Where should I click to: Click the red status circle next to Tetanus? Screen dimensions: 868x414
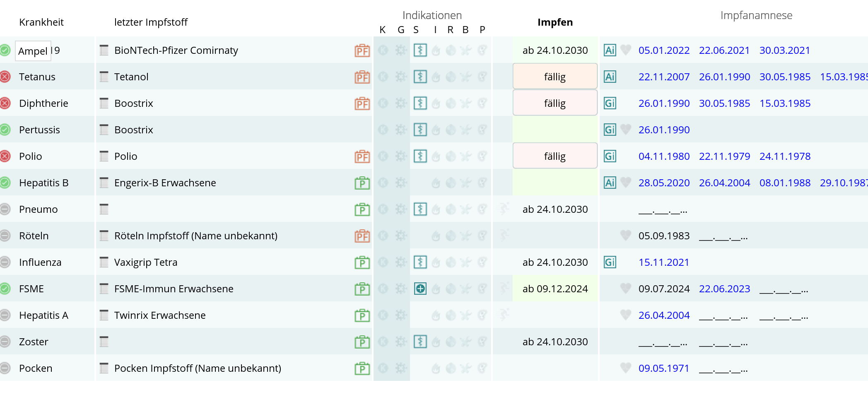[x=5, y=77]
